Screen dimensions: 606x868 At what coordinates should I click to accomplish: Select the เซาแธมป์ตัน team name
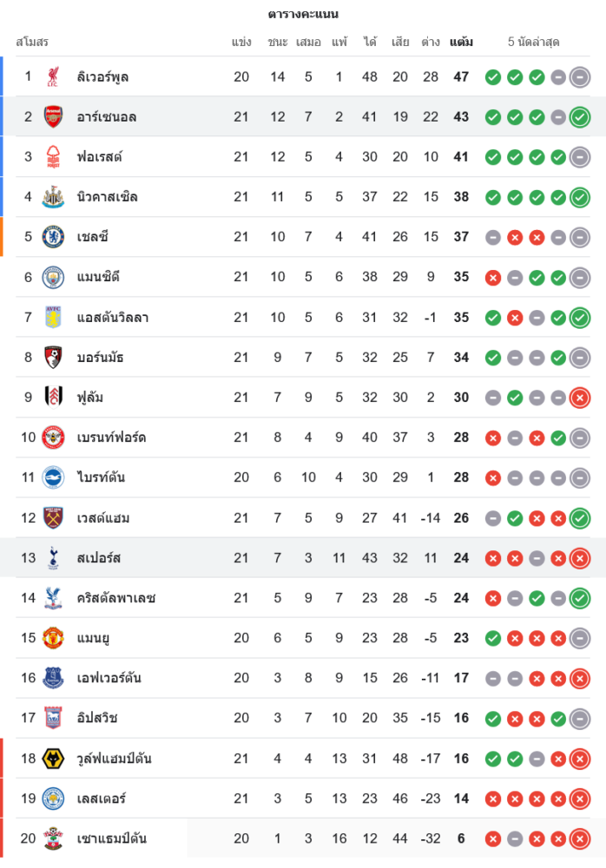[112, 838]
